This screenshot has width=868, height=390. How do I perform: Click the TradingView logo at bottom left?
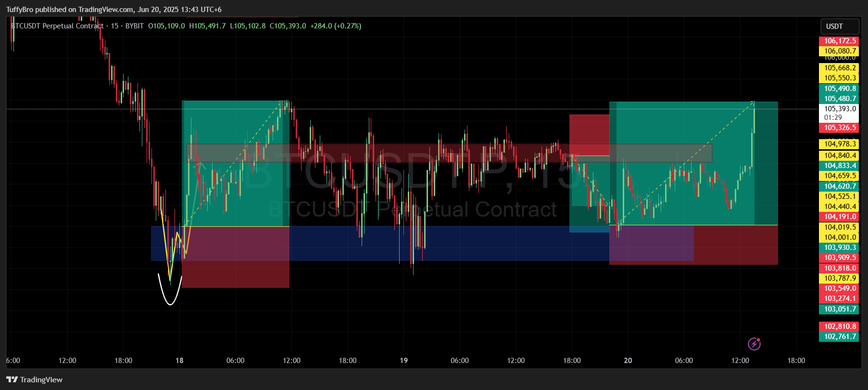click(35, 379)
